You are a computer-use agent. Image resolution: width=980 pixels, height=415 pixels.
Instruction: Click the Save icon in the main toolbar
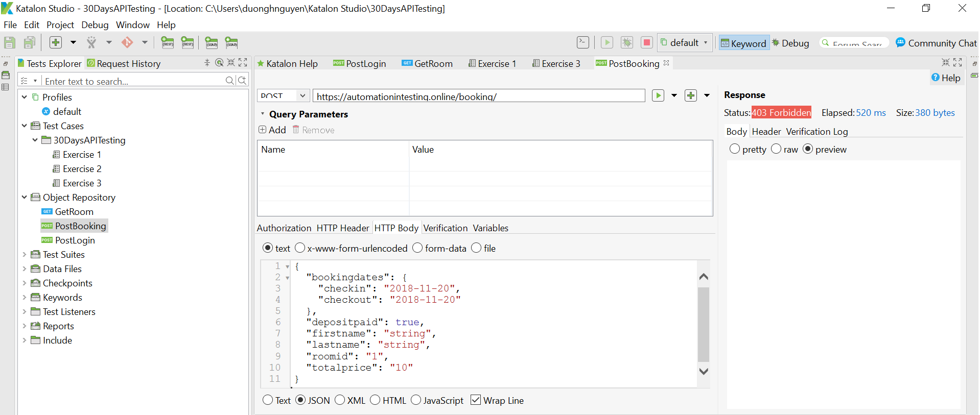10,43
